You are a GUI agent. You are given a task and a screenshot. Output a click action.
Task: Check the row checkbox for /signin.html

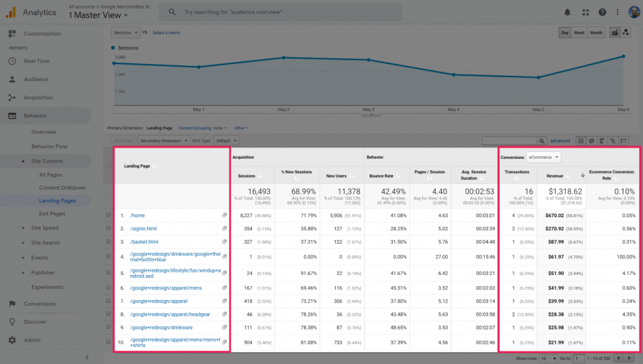point(108,228)
